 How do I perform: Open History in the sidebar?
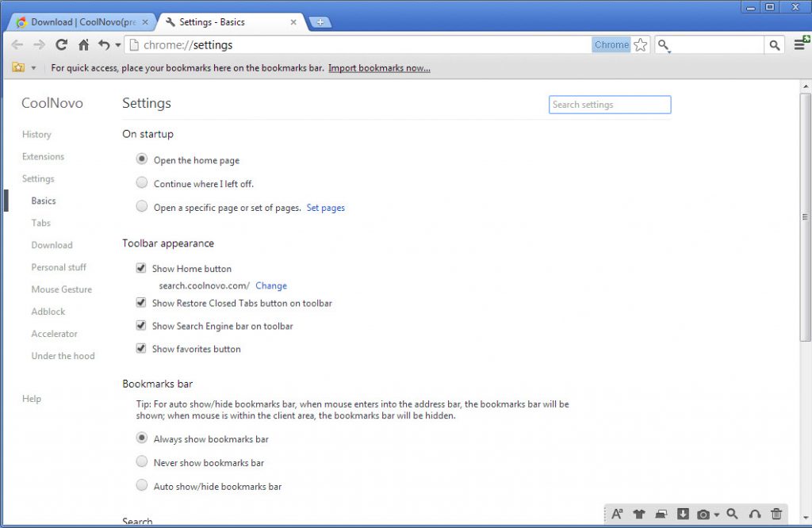[36, 135]
